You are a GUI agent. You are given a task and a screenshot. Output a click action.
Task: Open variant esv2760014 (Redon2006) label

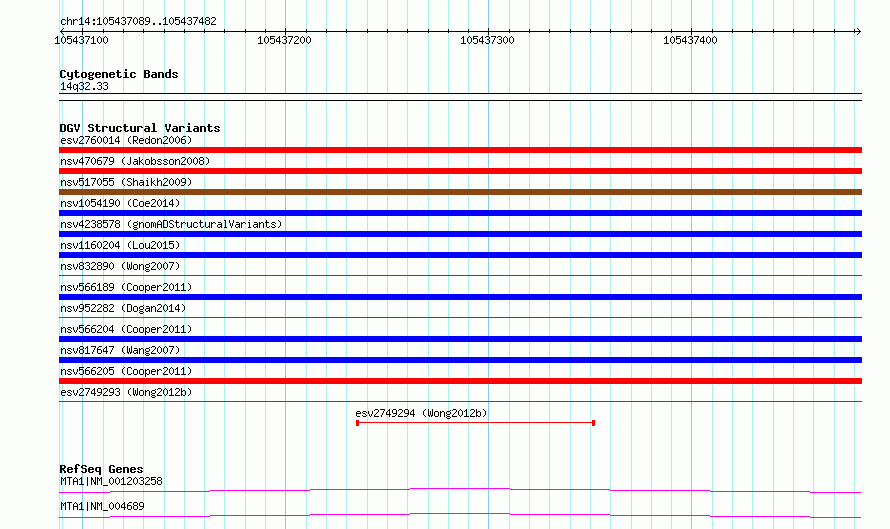[126, 140]
